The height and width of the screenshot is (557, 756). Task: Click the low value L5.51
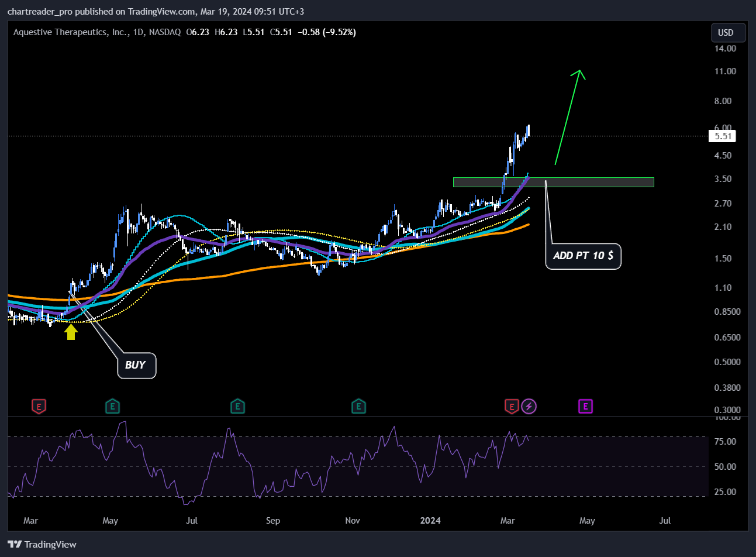click(x=253, y=32)
